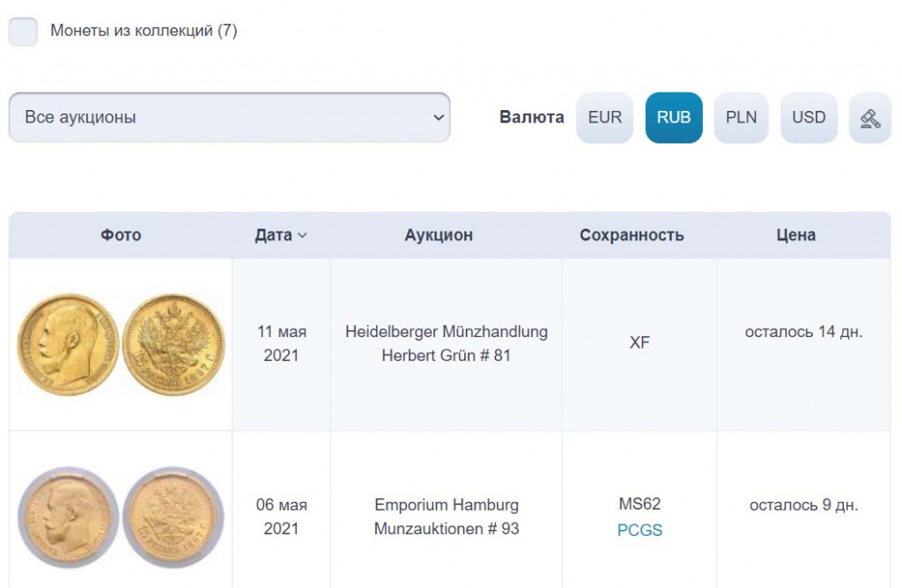The image size is (902, 588).
Task: Click the auction gavel icon button
Action: click(870, 118)
